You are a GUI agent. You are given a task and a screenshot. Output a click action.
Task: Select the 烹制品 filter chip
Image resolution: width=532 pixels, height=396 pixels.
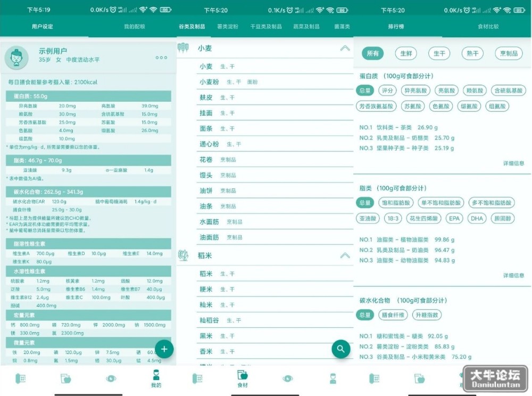tap(509, 53)
